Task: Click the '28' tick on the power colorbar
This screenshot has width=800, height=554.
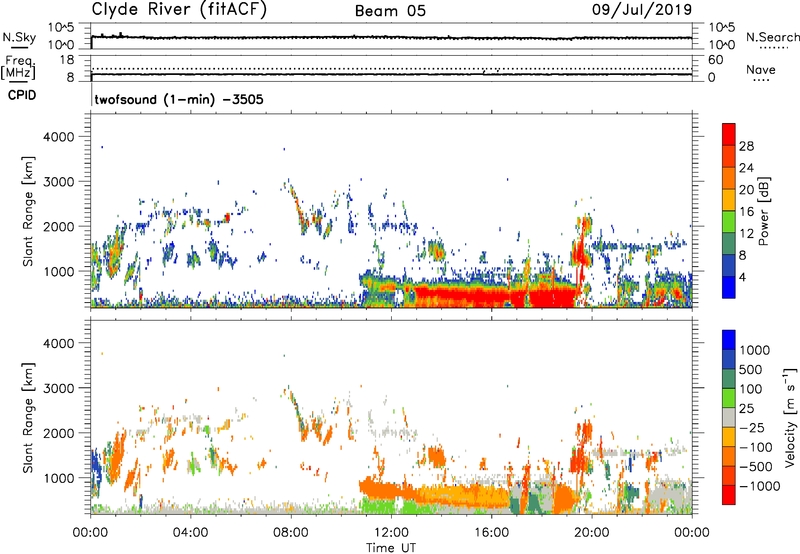Action: pyautogui.click(x=746, y=146)
